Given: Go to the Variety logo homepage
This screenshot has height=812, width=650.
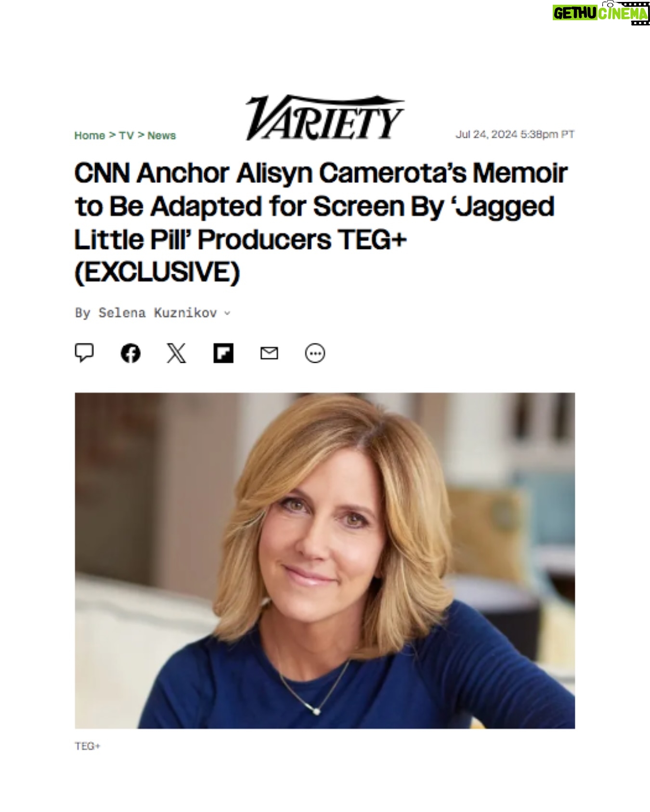Looking at the screenshot, I should pyautogui.click(x=325, y=118).
